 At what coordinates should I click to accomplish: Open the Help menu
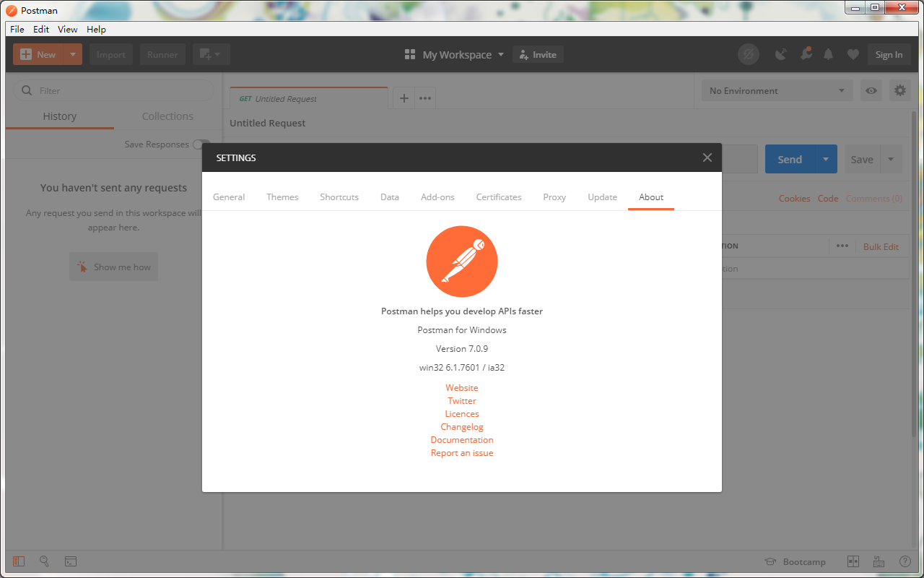pos(96,30)
